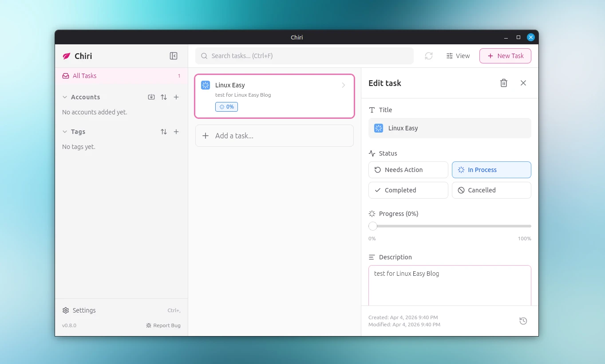Screen dimensions: 605x364
Task: Click the sync refresh icon
Action: pos(428,56)
